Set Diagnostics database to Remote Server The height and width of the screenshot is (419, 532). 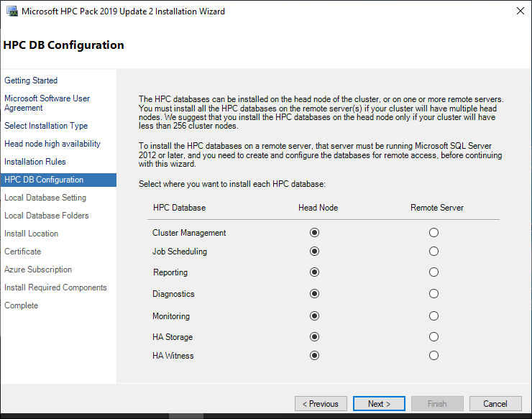(434, 294)
